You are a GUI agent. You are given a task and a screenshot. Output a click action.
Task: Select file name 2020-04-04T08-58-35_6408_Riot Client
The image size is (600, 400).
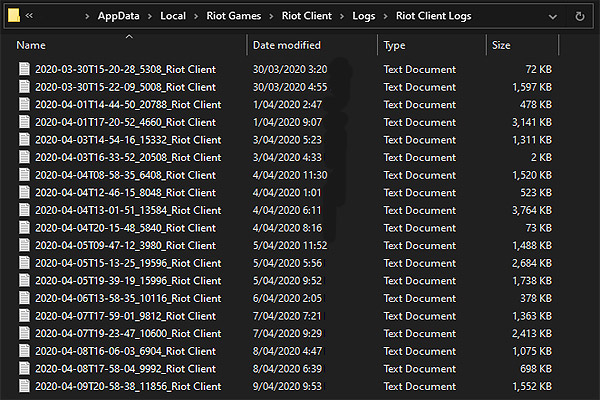pyautogui.click(x=126, y=175)
